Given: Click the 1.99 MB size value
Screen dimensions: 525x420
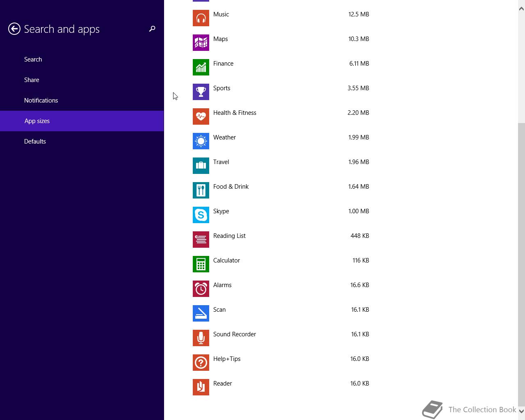Looking at the screenshot, I should pyautogui.click(x=358, y=137).
